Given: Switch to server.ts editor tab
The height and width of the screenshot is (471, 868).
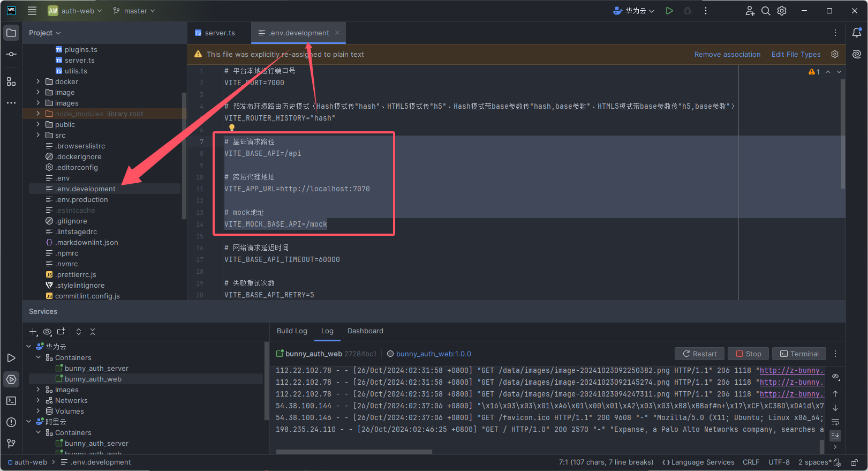Looking at the screenshot, I should [215, 33].
